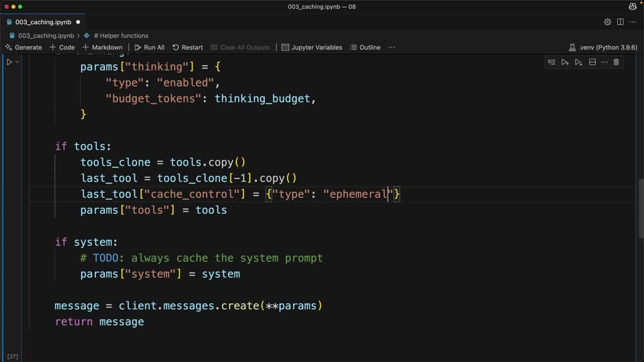644x362 pixels.
Task: Open notebook settings gear icon
Action: tap(608, 21)
